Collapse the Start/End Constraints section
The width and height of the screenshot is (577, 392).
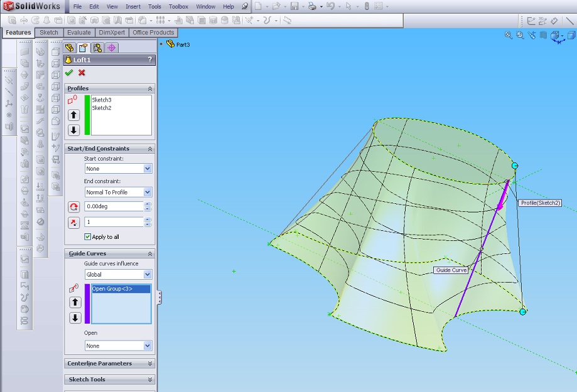[150, 149]
